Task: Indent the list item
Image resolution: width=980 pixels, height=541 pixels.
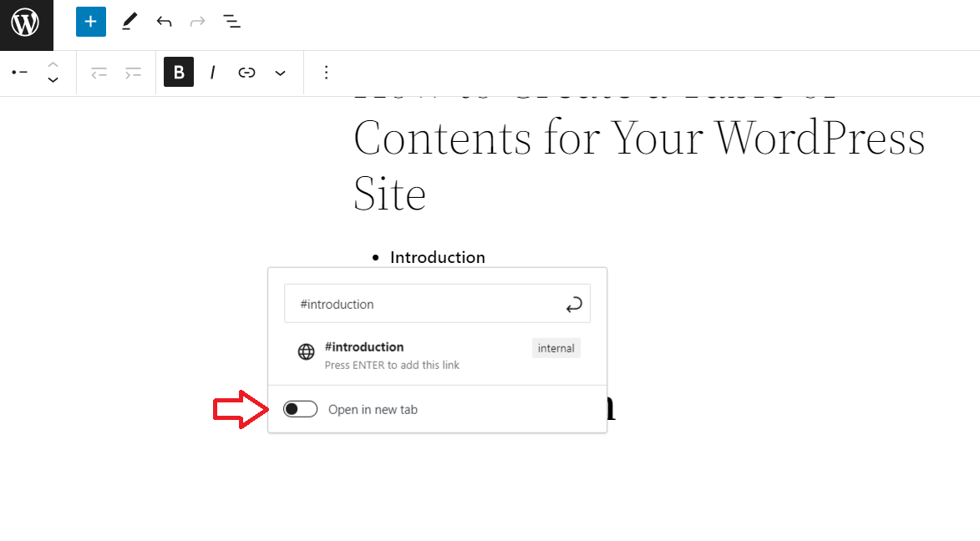Action: coord(133,73)
